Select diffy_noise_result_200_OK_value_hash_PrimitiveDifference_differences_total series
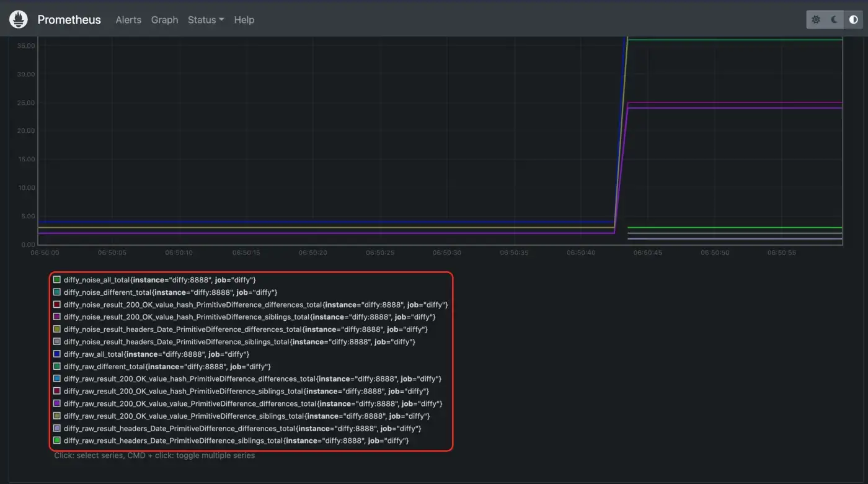The height and width of the screenshot is (484, 868). pos(255,305)
